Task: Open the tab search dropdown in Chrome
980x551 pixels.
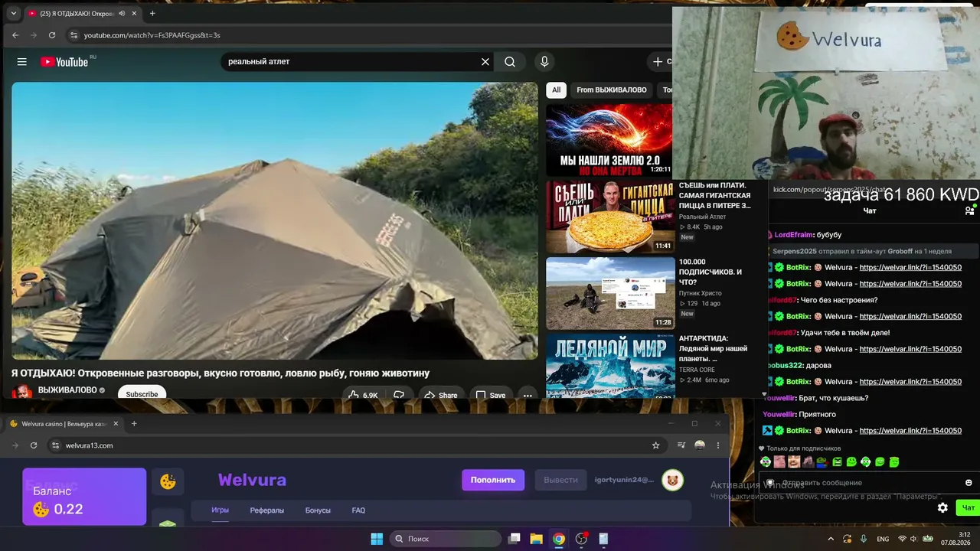Action: tap(13, 13)
